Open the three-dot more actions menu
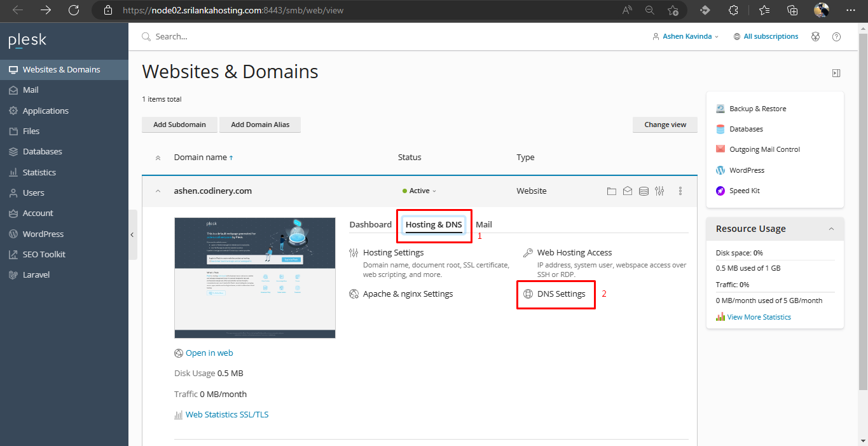 680,191
